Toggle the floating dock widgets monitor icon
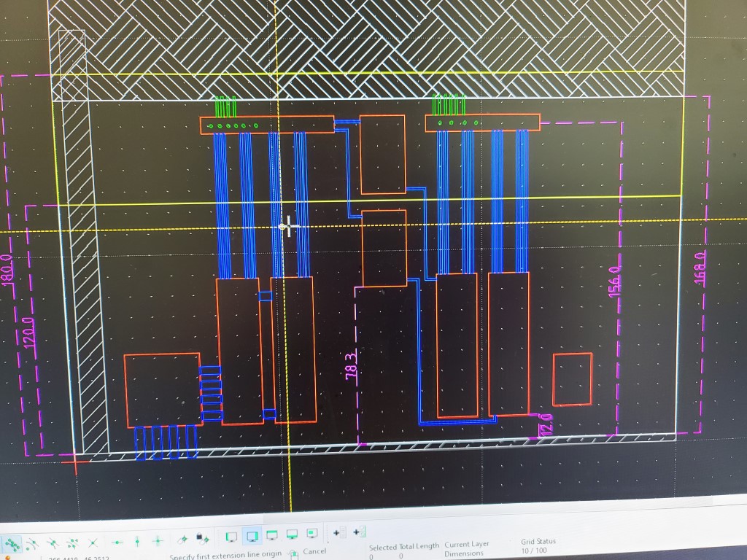The height and width of the screenshot is (560, 747). pos(311,534)
